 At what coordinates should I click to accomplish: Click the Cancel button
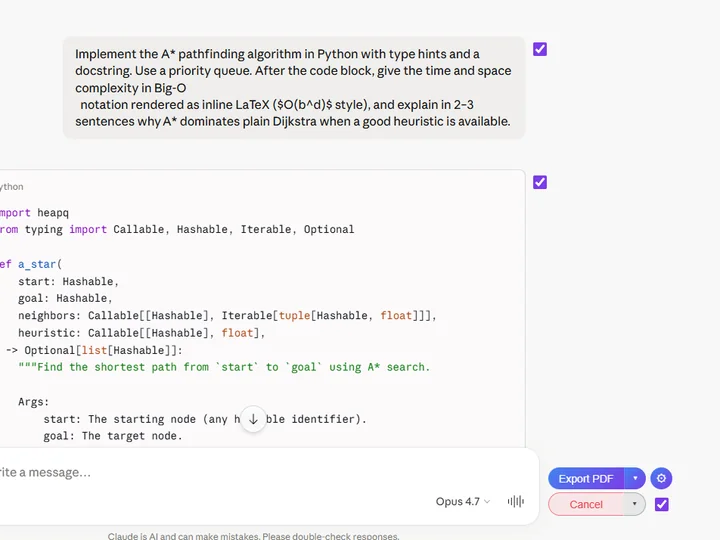586,504
